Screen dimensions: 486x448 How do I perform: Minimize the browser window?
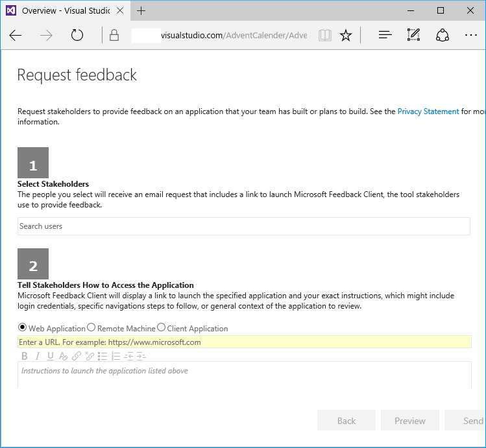click(411, 11)
